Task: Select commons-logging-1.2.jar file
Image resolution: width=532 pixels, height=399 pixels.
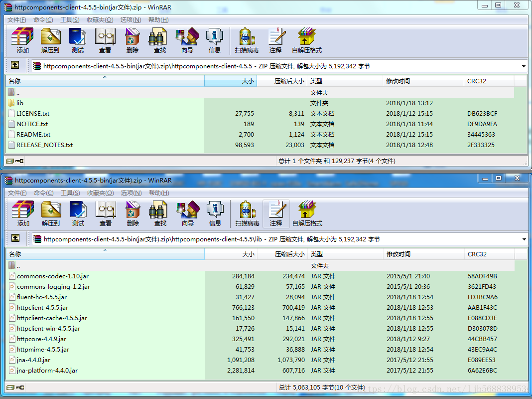Action: pos(261,287)
